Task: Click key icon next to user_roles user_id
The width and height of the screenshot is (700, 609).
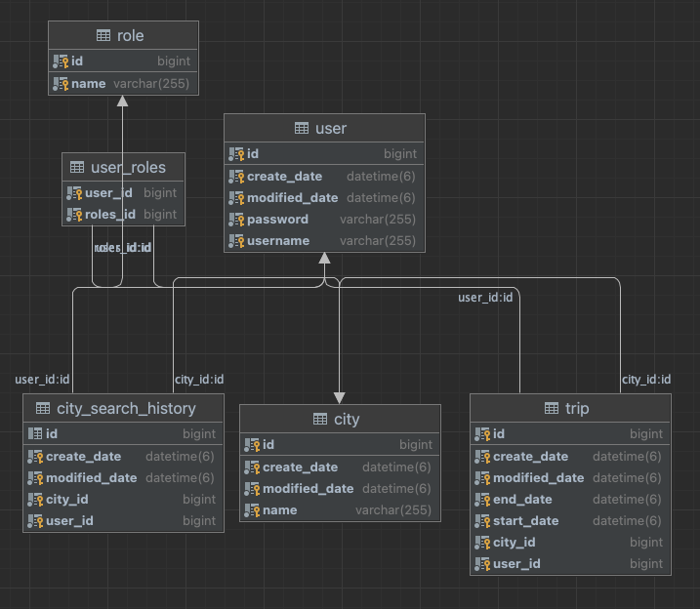Action: point(74,193)
